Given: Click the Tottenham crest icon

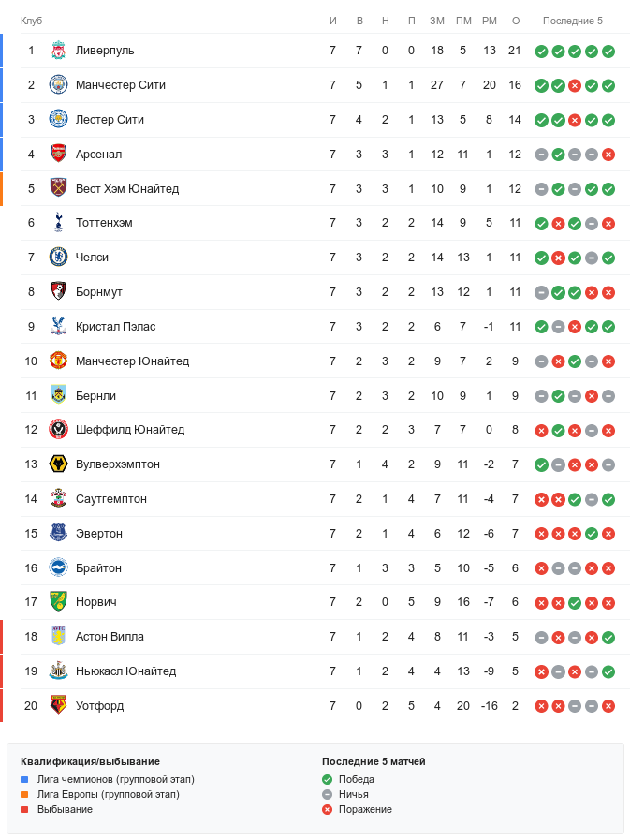Looking at the screenshot, I should point(58,223).
